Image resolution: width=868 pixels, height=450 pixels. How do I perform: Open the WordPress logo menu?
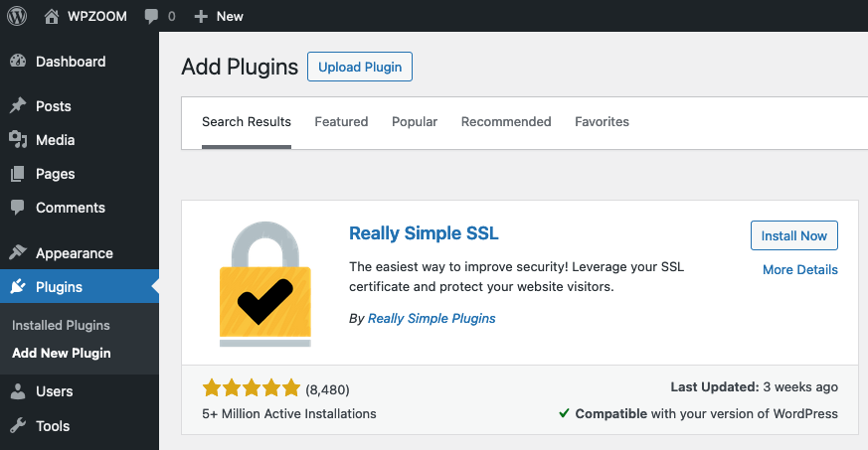pos(17,16)
